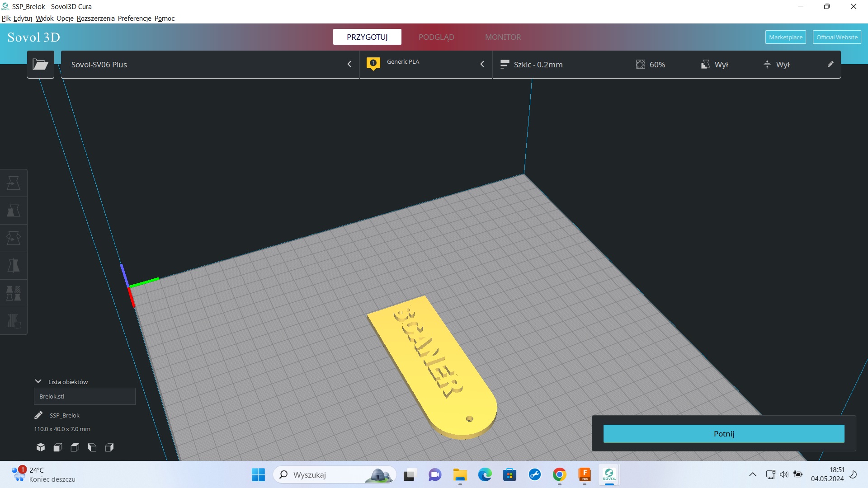Click the Potnij slice button
The width and height of the screenshot is (868, 488).
pos(724,434)
